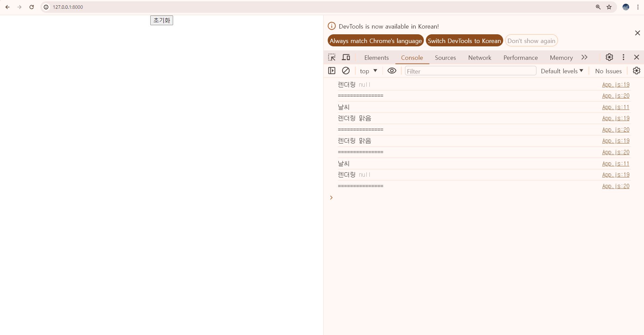Switch to the Network tab
Image resolution: width=644 pixels, height=335 pixels.
(x=480, y=58)
